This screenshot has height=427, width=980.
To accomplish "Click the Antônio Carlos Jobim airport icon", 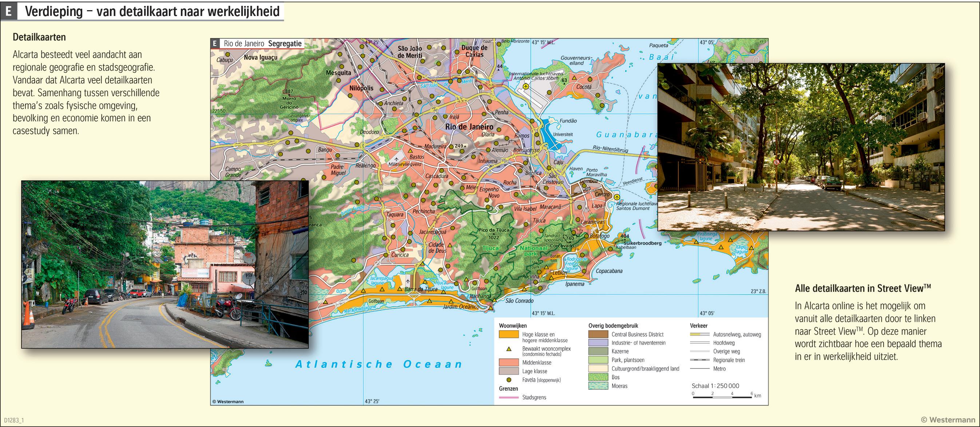I will [526, 86].
